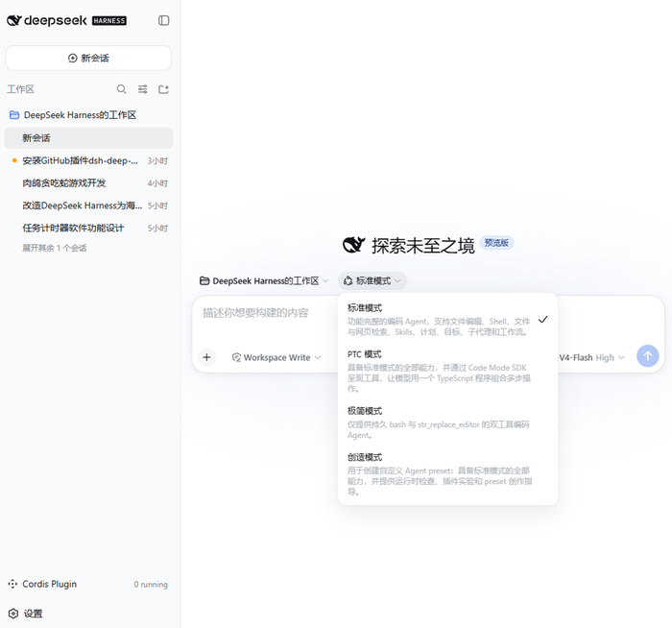Open the selected 新会话 conversation row

tap(88, 138)
